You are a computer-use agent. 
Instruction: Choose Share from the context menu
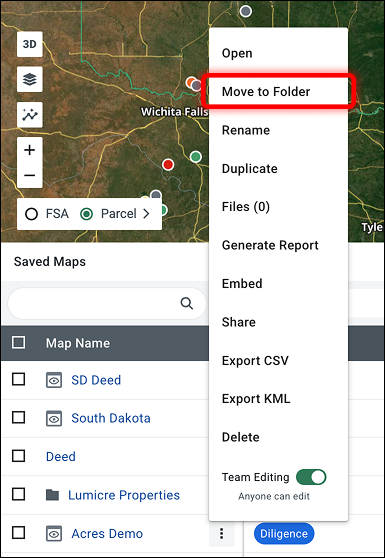278,322
